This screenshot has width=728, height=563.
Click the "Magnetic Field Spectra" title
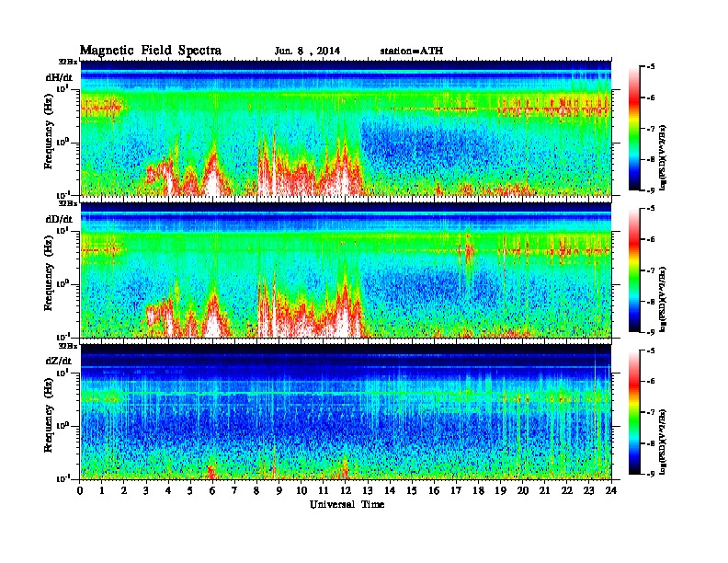click(x=151, y=51)
